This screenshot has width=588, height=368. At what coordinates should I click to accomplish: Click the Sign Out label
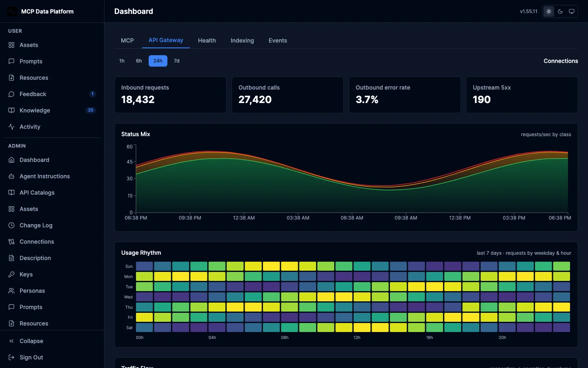31,357
